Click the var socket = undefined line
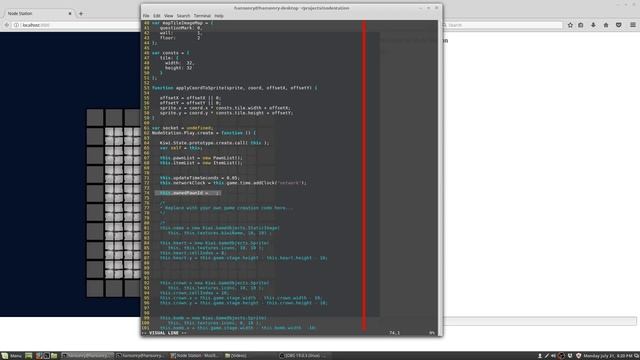 coord(182,128)
